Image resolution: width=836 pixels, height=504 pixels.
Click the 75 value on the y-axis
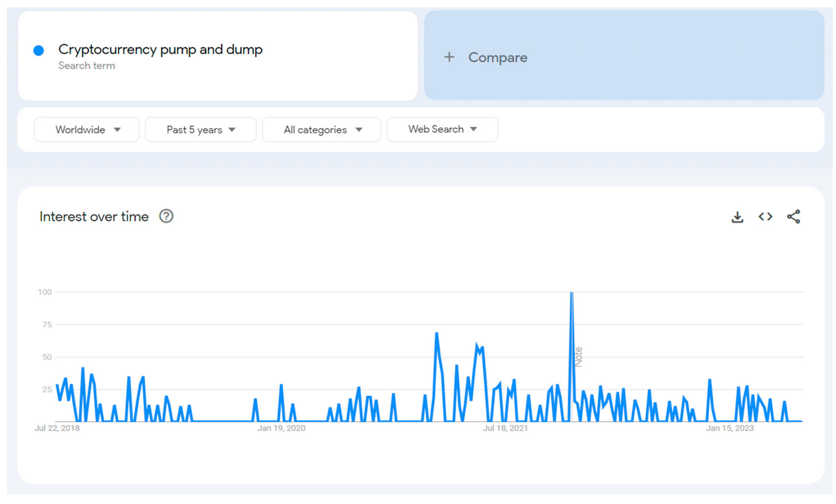tap(47, 325)
